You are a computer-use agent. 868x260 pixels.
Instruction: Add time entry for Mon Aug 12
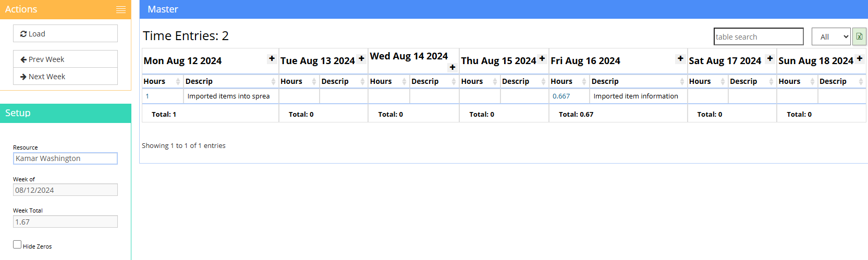coord(272,58)
